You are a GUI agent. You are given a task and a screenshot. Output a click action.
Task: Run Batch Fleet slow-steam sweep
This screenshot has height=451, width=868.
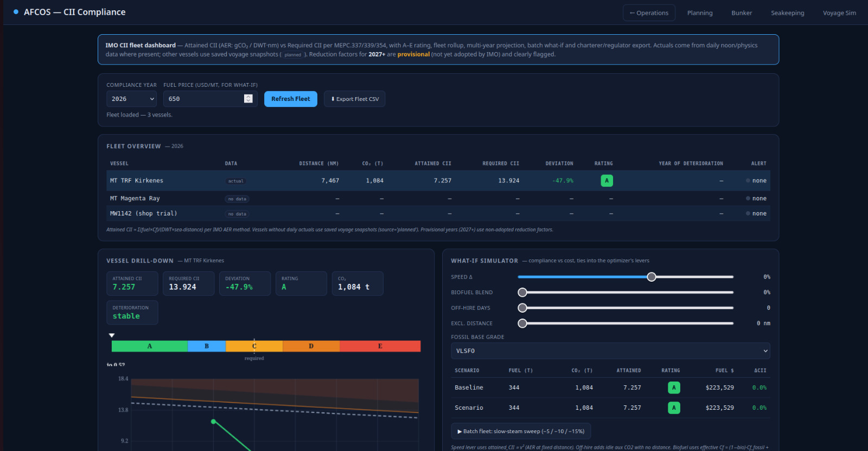521,431
